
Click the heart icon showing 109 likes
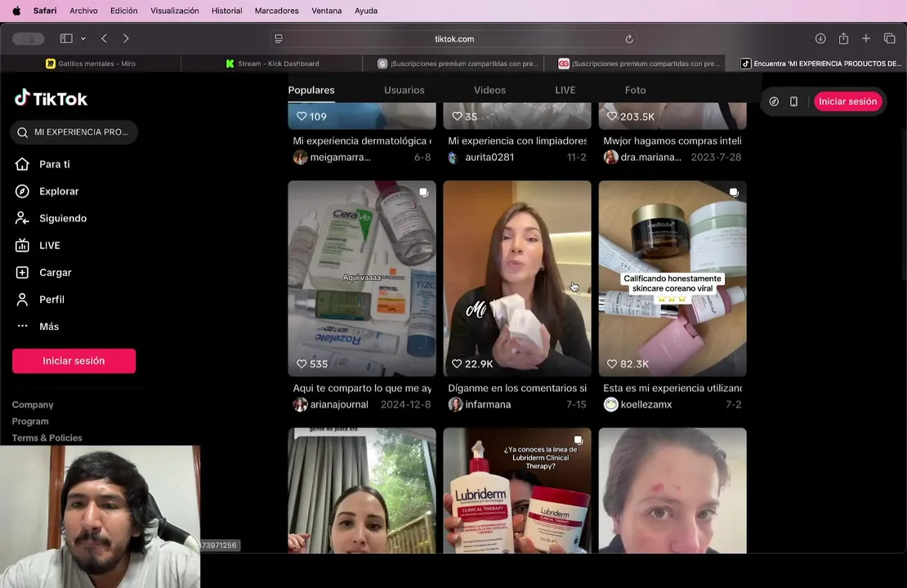(302, 116)
